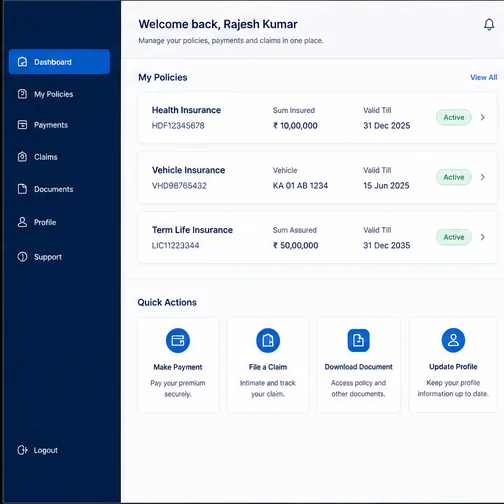The height and width of the screenshot is (504, 504).
Task: Click the 'Pay your premium securely.' description
Action: click(x=178, y=388)
